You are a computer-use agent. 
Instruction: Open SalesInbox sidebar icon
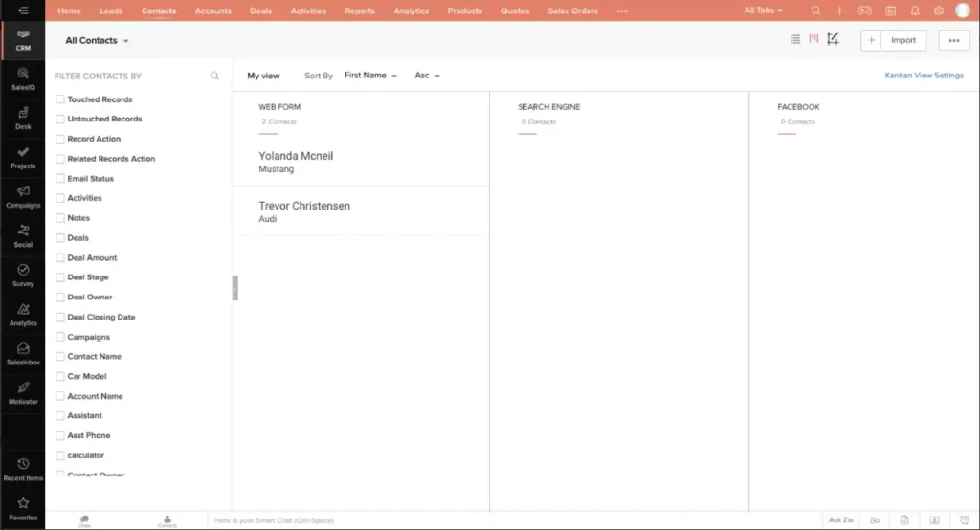coord(23,354)
